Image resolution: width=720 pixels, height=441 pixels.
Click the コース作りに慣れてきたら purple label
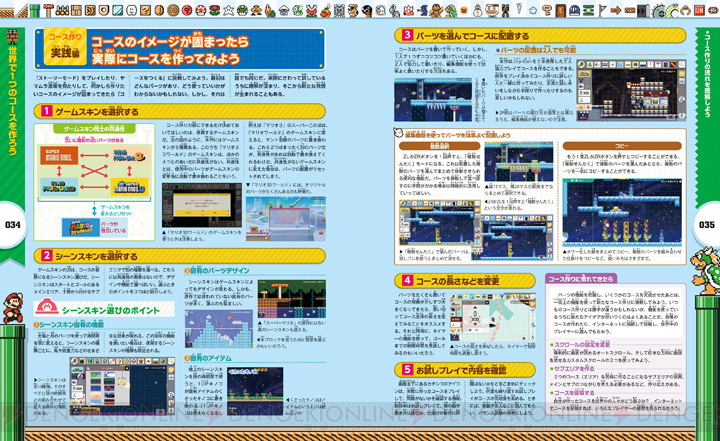click(x=581, y=279)
